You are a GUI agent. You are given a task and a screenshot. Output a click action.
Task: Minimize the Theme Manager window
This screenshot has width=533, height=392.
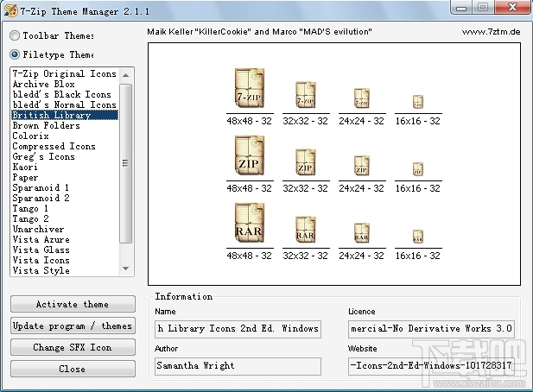pyautogui.click(x=461, y=8)
